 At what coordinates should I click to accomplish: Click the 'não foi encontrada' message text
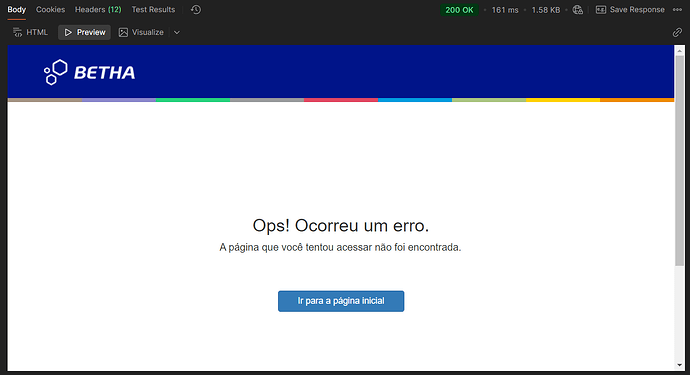click(x=418, y=247)
